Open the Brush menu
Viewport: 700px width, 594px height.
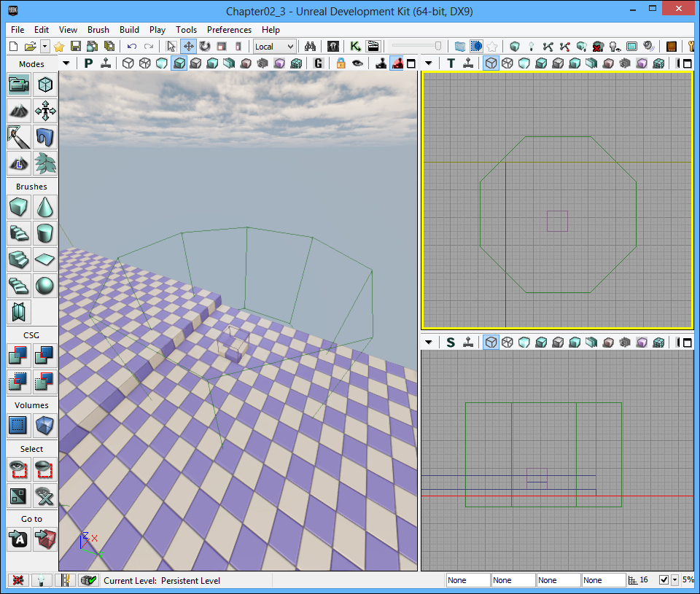98,30
